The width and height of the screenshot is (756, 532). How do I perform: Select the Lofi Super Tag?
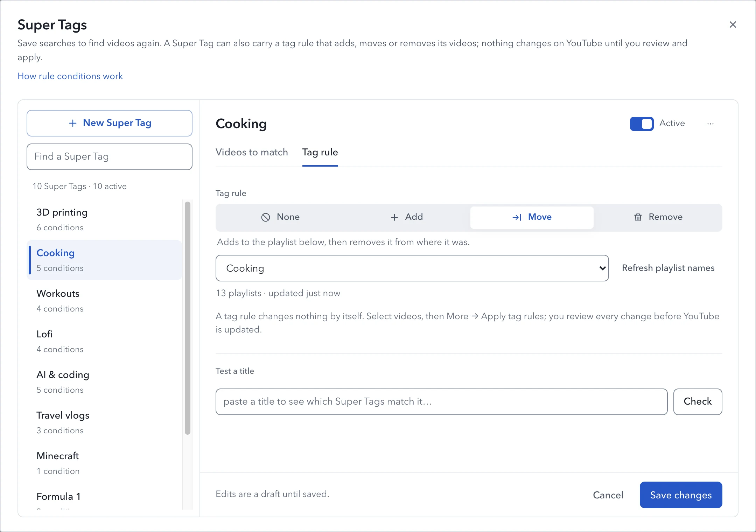tap(104, 341)
